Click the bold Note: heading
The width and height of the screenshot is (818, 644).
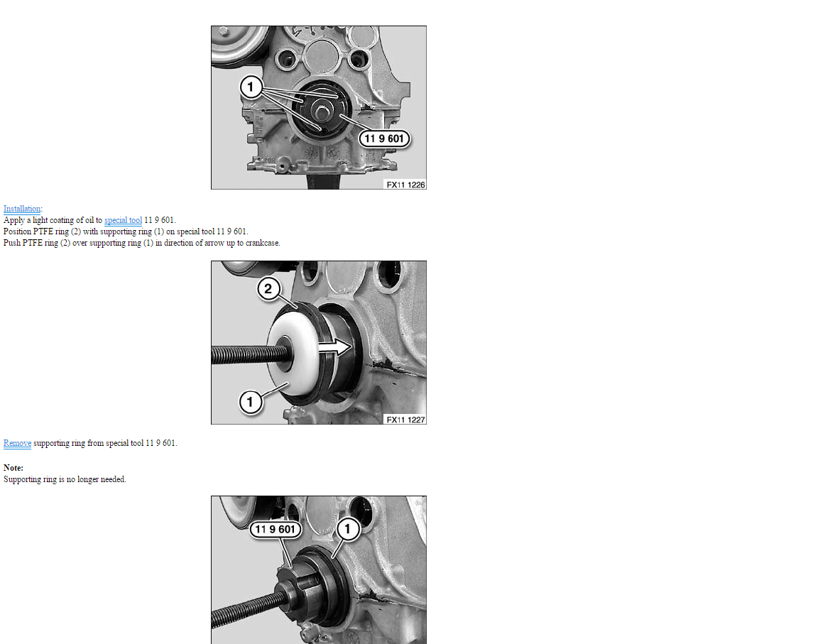point(13,469)
